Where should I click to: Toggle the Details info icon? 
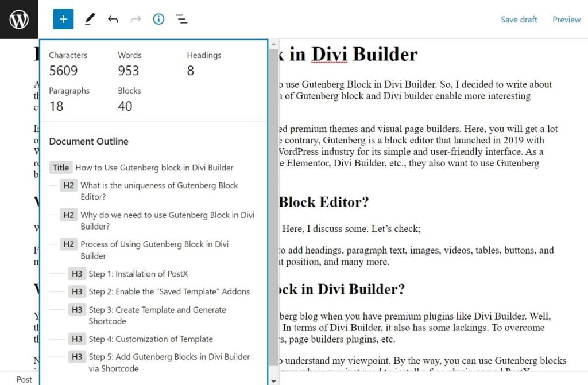tap(158, 19)
